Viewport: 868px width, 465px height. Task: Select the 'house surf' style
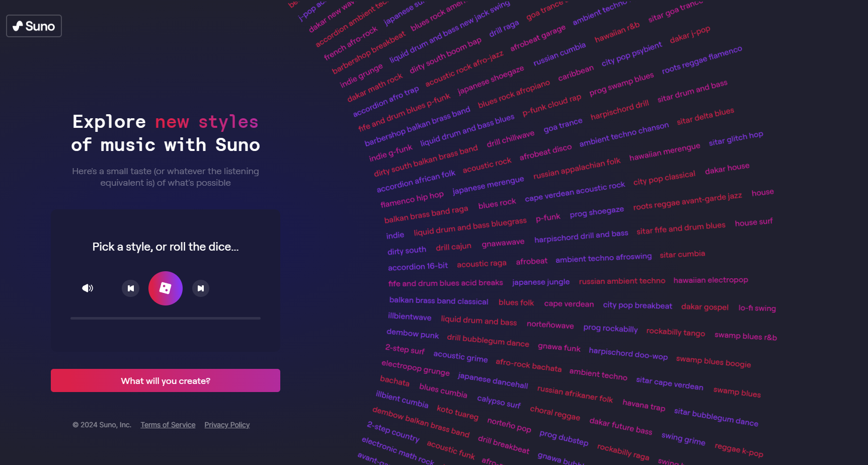coord(753,222)
